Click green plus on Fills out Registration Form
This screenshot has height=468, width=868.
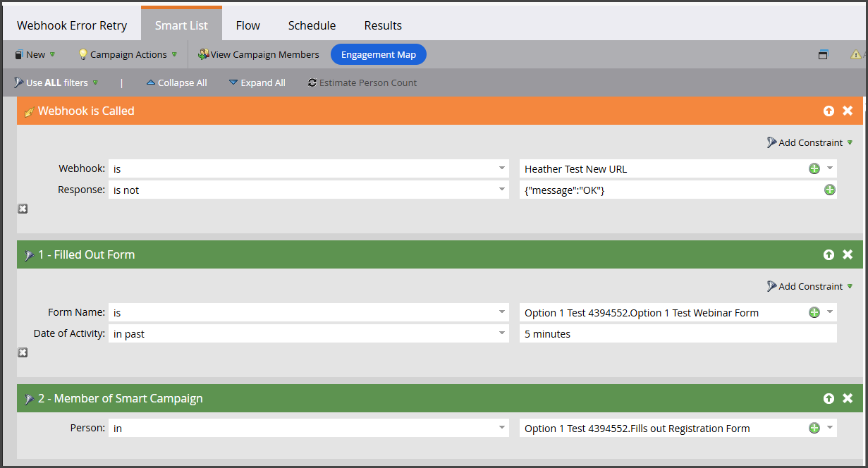click(814, 428)
